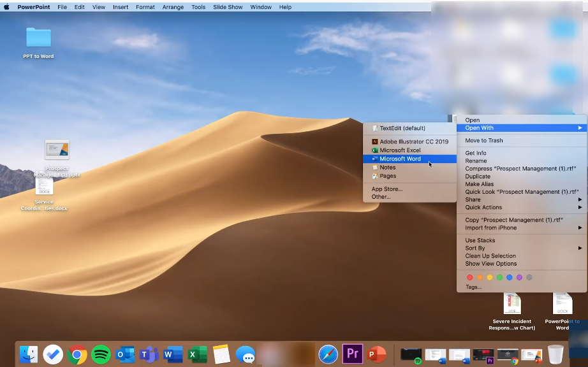Open Safari from the Dock
The image size is (588, 367).
[328, 354]
